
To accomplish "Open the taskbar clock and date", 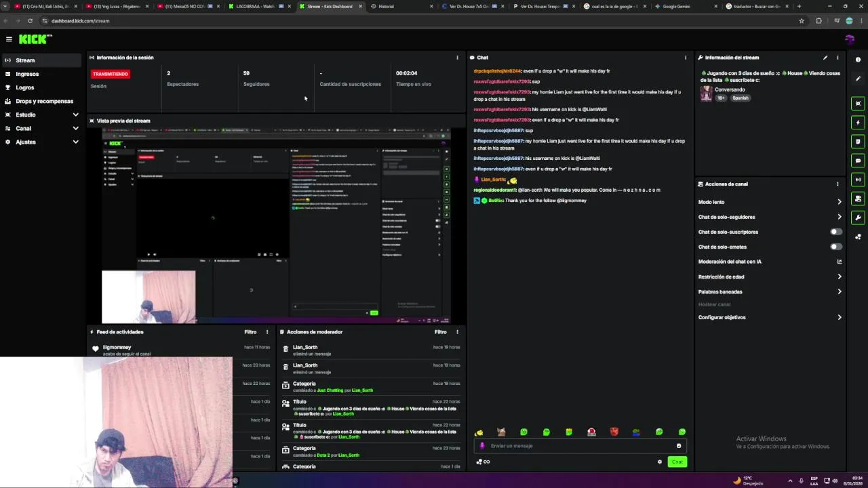I will [x=852, y=481].
